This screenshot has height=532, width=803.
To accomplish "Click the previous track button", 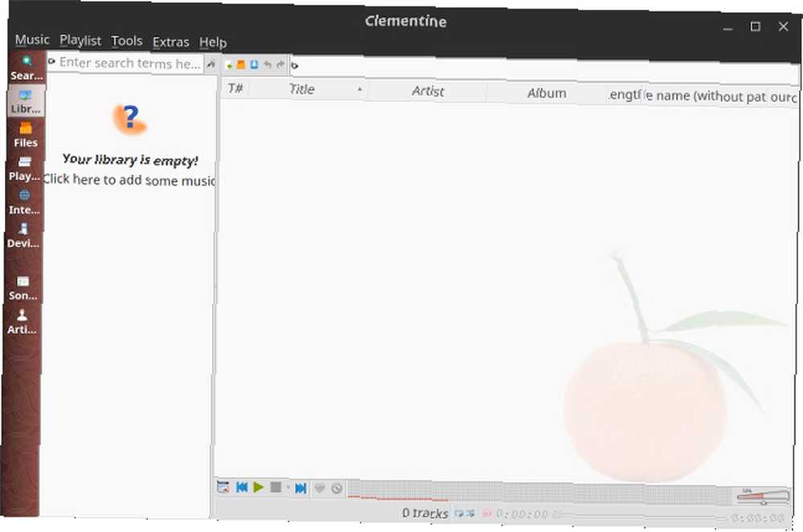I will 242,488.
